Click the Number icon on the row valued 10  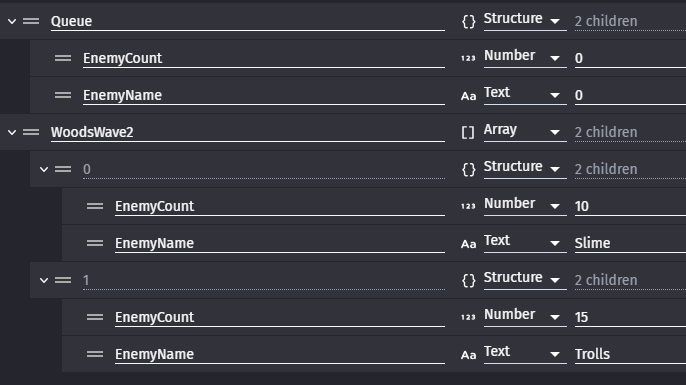pos(468,206)
